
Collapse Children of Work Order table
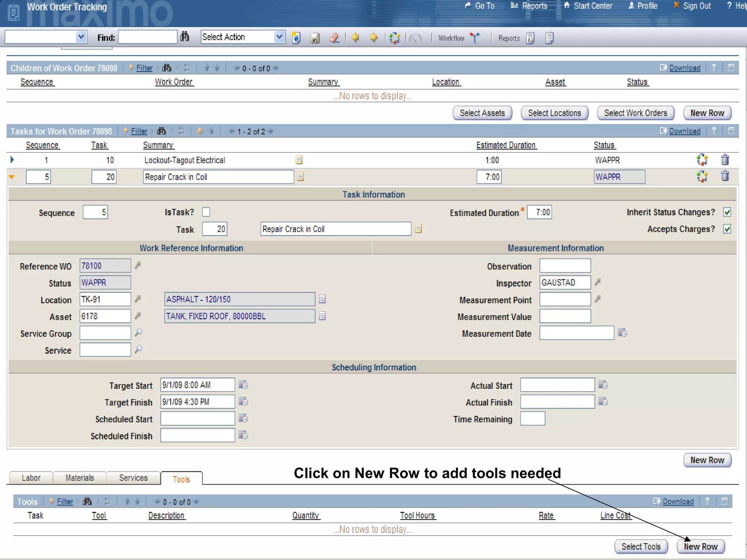click(731, 68)
